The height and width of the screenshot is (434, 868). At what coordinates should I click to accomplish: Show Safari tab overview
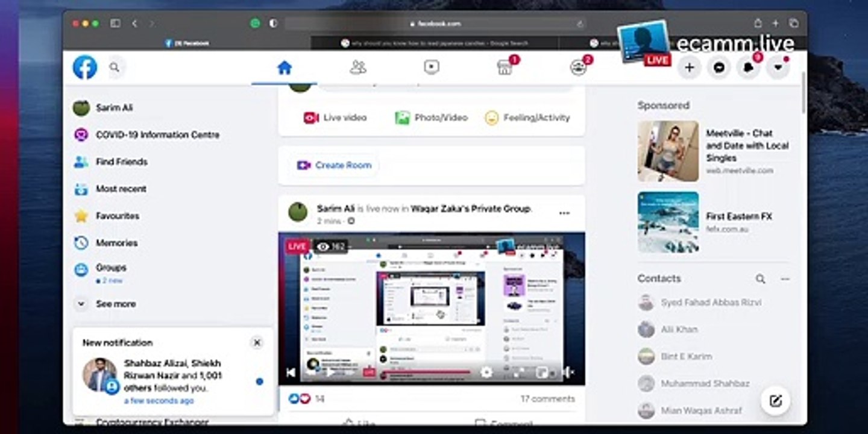793,24
